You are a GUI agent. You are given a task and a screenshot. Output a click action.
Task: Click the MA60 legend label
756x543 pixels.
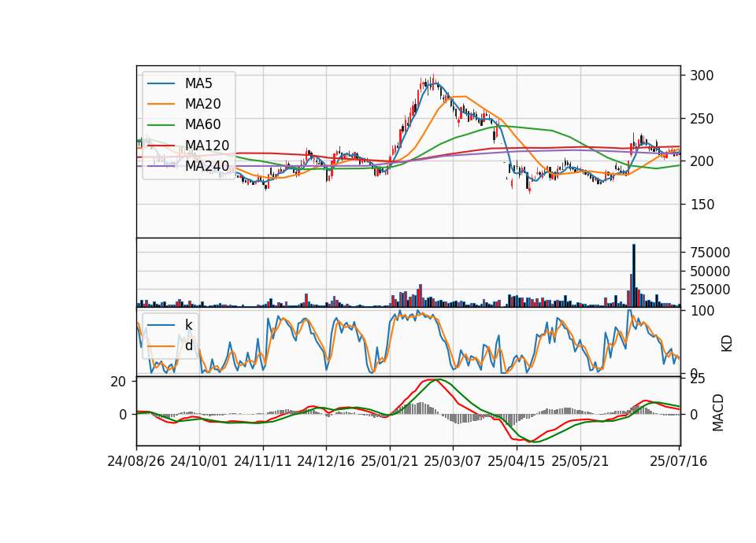pos(202,124)
